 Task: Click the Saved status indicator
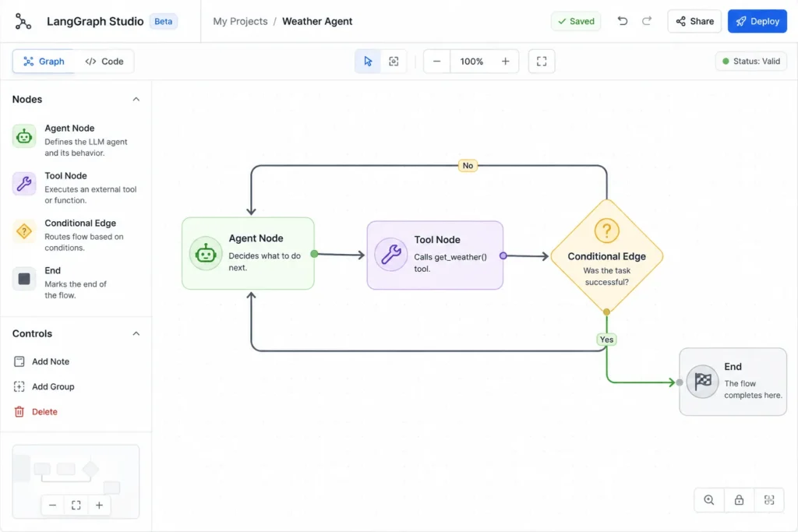(x=576, y=21)
